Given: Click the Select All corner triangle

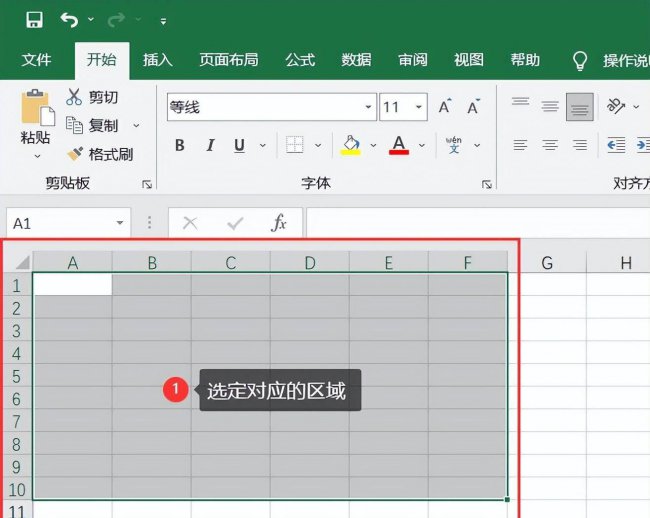Looking at the screenshot, I should tap(22, 262).
